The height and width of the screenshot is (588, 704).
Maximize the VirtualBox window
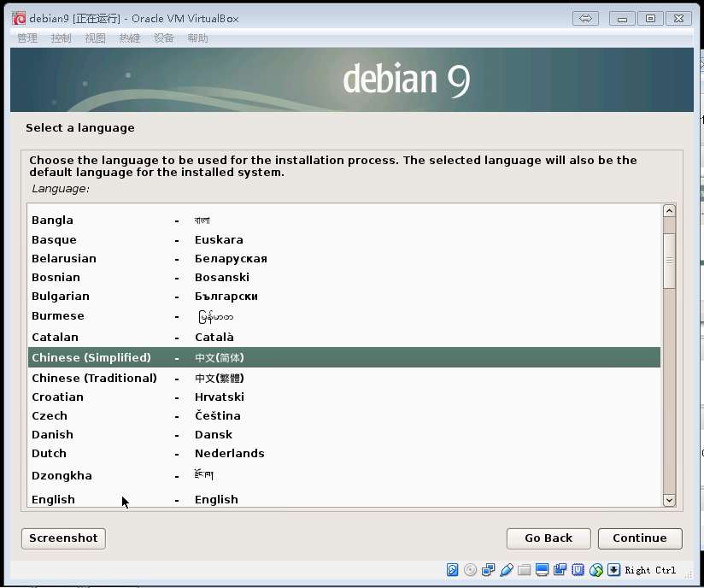(x=650, y=19)
